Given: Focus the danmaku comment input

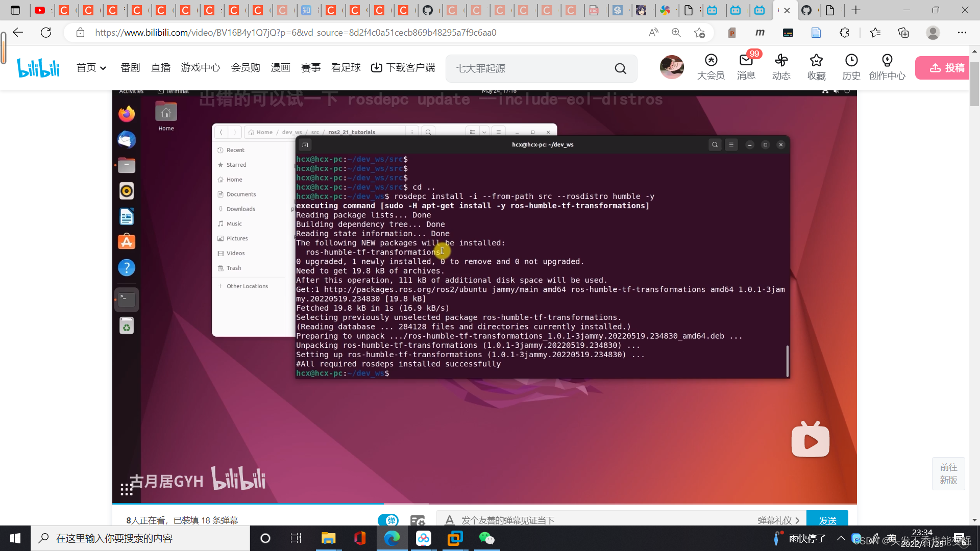Looking at the screenshot, I should coord(602,520).
